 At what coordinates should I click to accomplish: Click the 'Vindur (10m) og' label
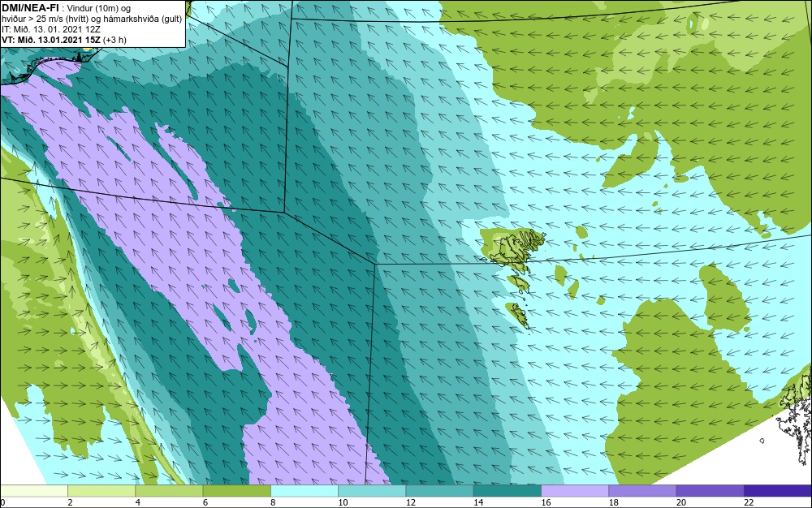pyautogui.click(x=99, y=8)
